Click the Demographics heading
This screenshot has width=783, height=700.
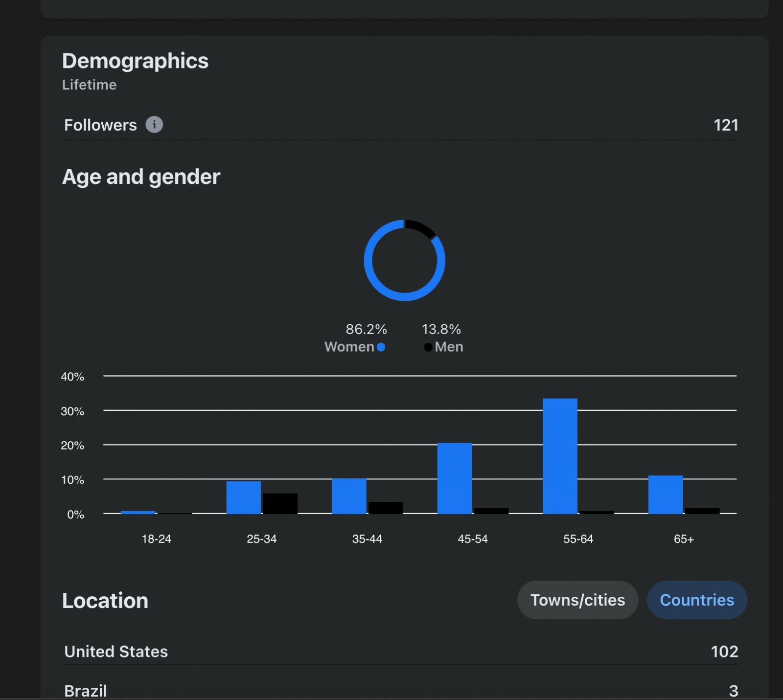[135, 61]
